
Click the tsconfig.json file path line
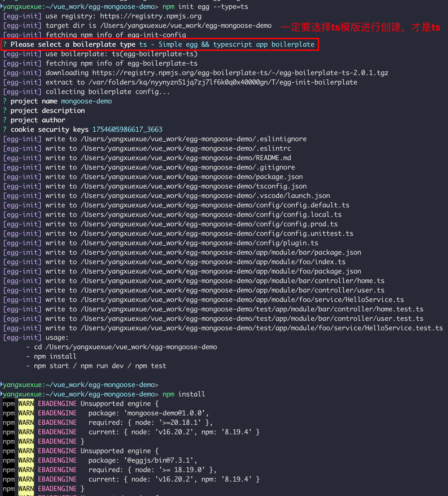tap(193, 186)
